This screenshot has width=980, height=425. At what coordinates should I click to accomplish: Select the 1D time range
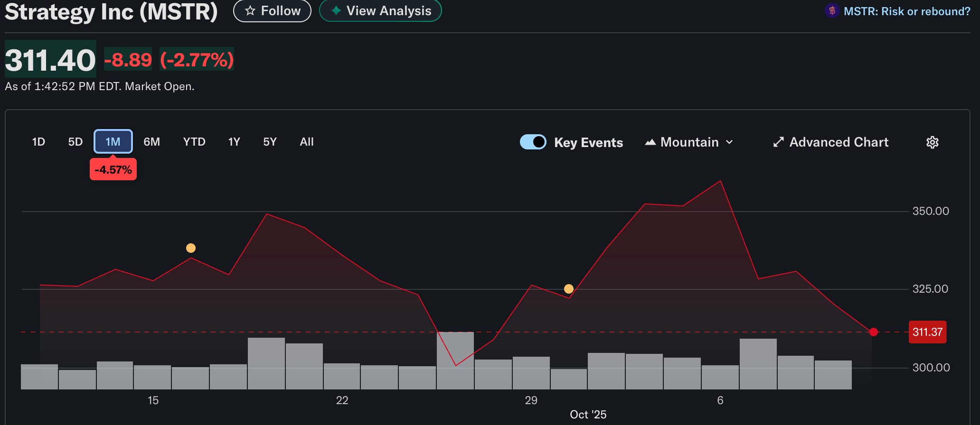click(38, 142)
